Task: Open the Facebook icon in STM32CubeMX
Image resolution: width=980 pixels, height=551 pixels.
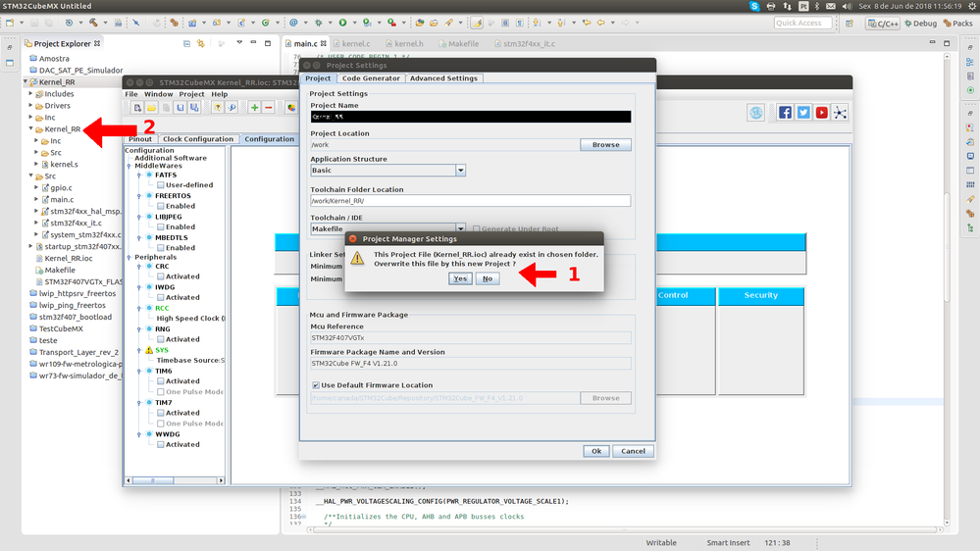Action: [785, 113]
